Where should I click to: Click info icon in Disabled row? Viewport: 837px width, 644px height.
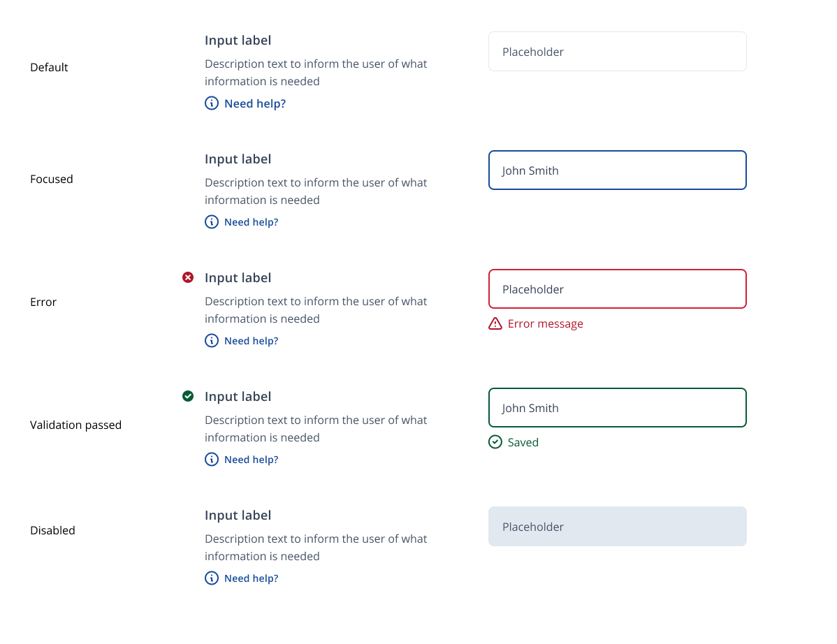(212, 578)
